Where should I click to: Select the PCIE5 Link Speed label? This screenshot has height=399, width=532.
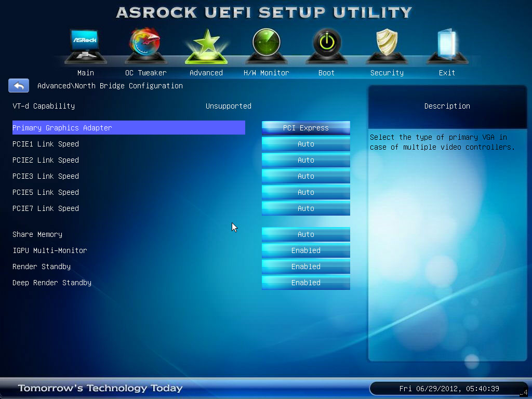click(46, 192)
